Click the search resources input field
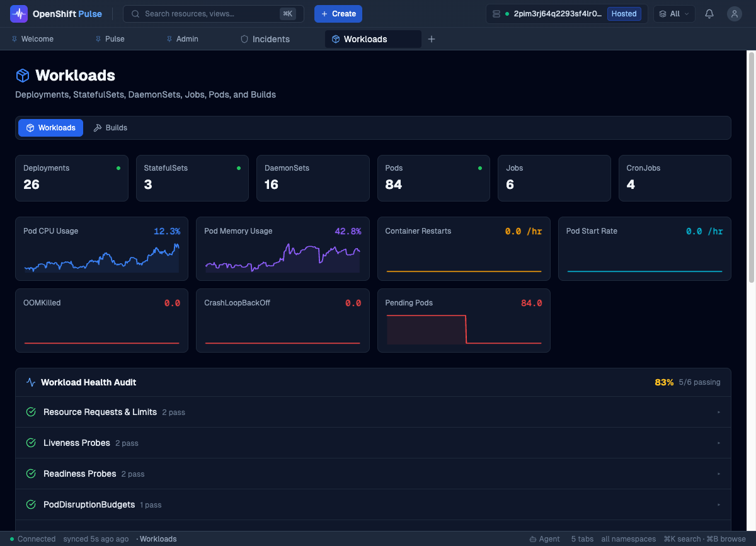The image size is (756, 546). coord(208,14)
